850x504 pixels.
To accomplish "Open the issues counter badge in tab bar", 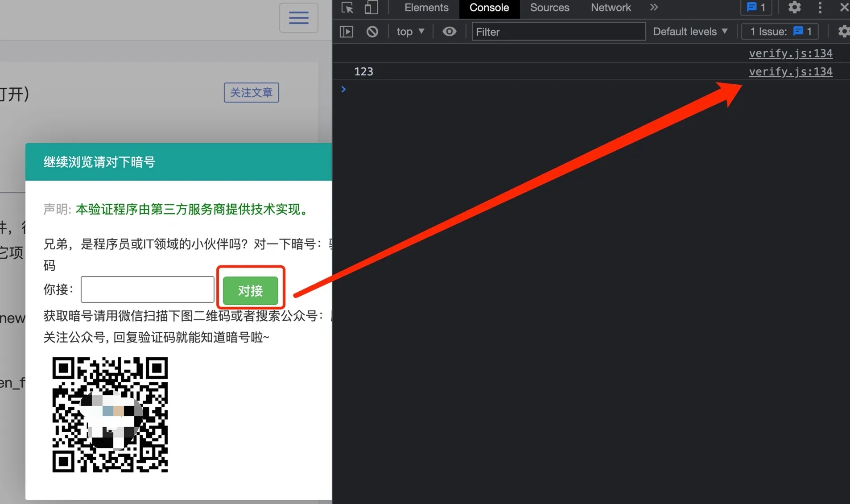I will (x=756, y=8).
